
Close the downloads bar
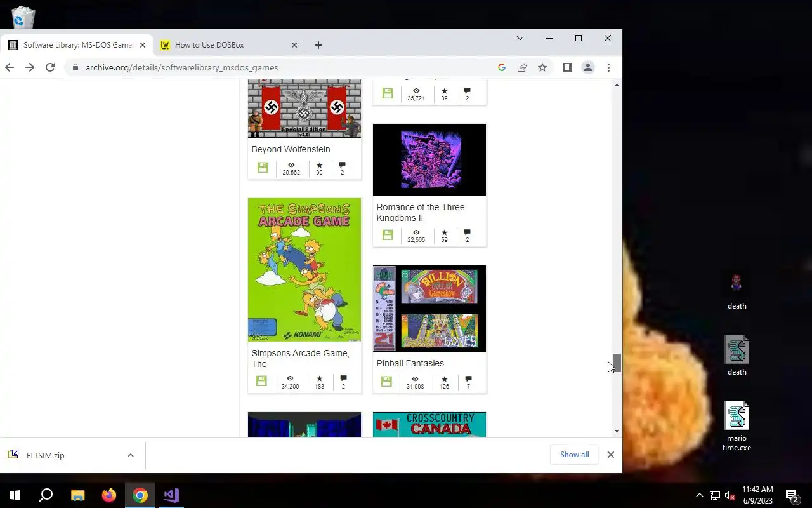(x=610, y=455)
